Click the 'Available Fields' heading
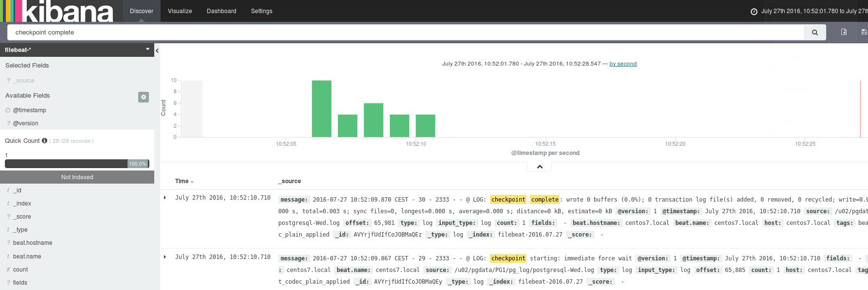This screenshot has height=290, width=868. pyautogui.click(x=28, y=96)
